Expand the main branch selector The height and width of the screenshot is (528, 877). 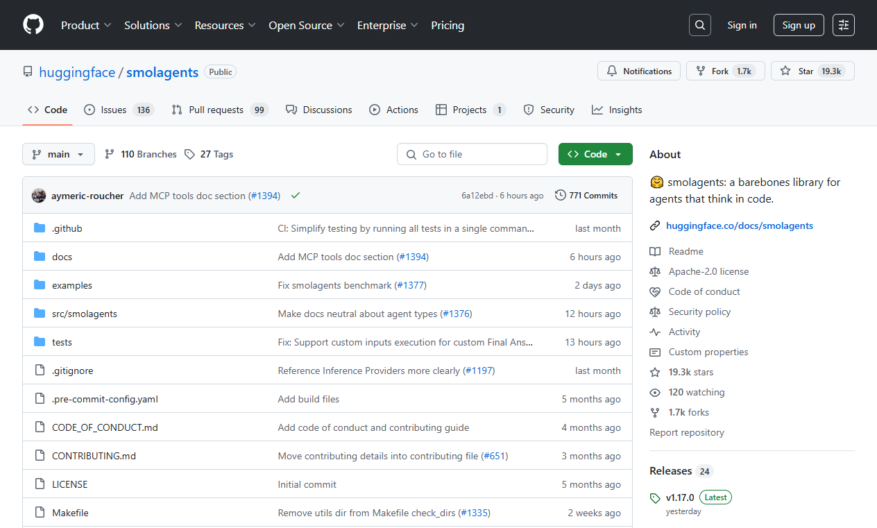click(x=58, y=154)
